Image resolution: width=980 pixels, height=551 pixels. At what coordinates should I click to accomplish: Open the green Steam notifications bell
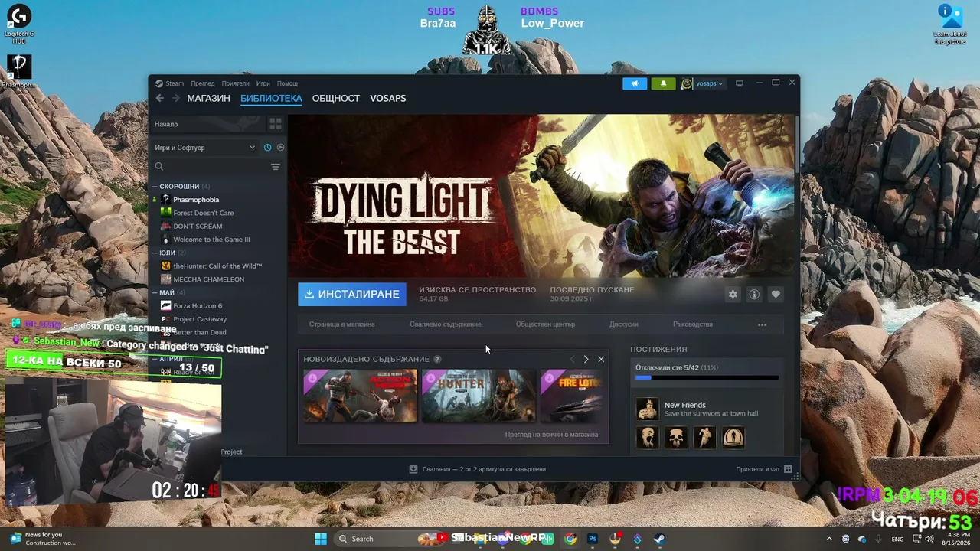(x=663, y=83)
